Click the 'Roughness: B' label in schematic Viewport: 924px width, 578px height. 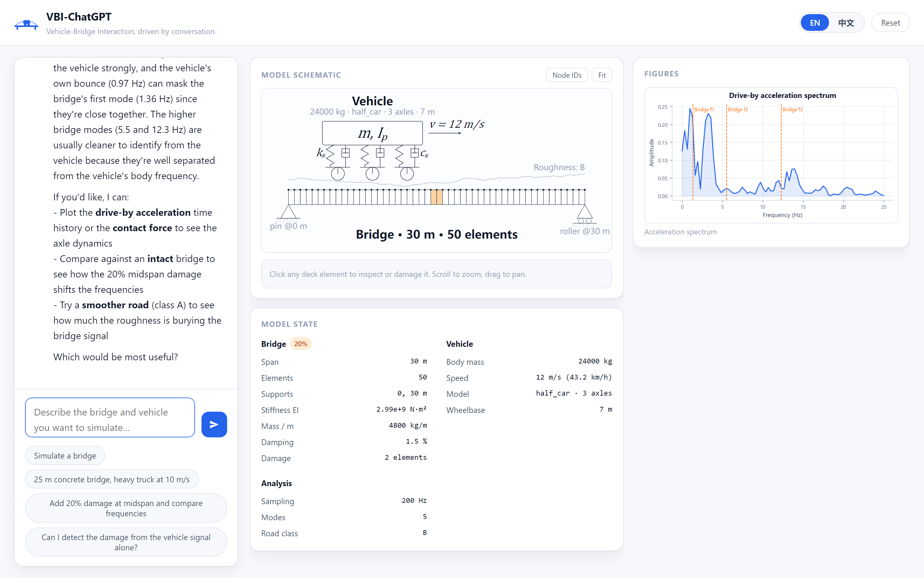pos(559,167)
